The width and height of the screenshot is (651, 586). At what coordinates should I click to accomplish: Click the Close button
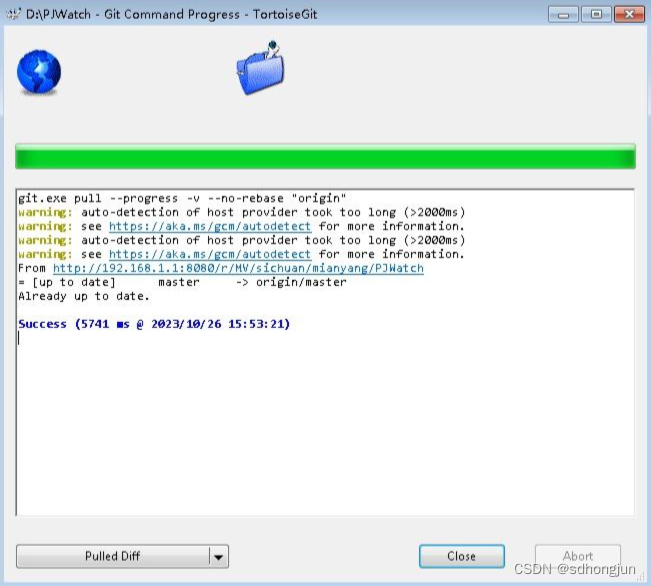pos(462,556)
